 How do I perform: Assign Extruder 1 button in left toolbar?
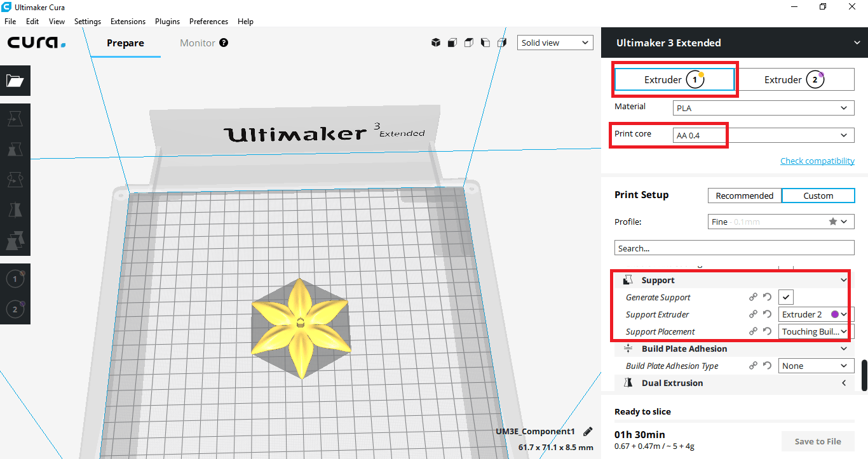(15, 279)
